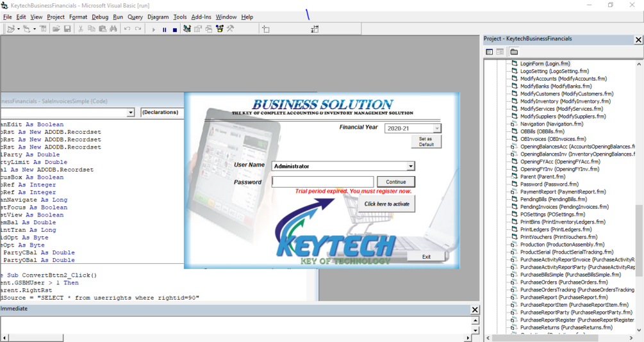
Task: Click the Add Form toolbar icon
Action: [27, 29]
